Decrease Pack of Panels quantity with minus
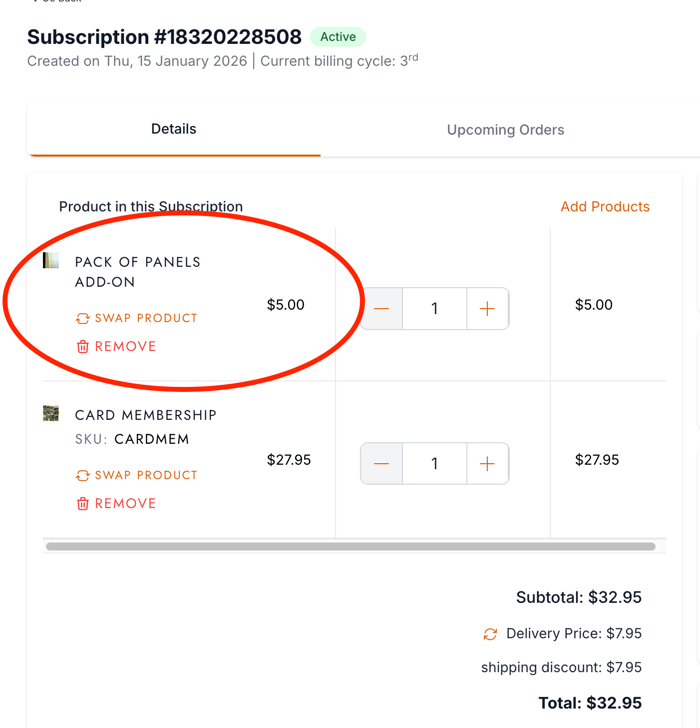700x728 pixels. (x=382, y=309)
